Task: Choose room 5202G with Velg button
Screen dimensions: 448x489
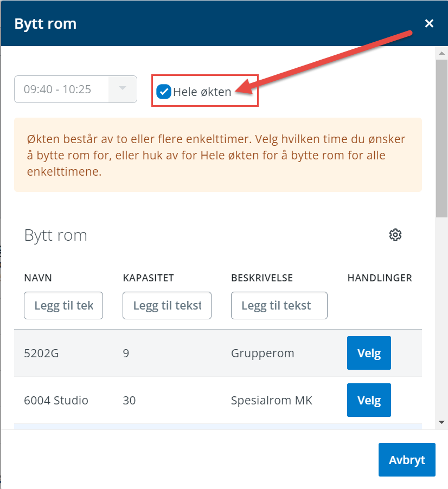Action: tap(369, 353)
